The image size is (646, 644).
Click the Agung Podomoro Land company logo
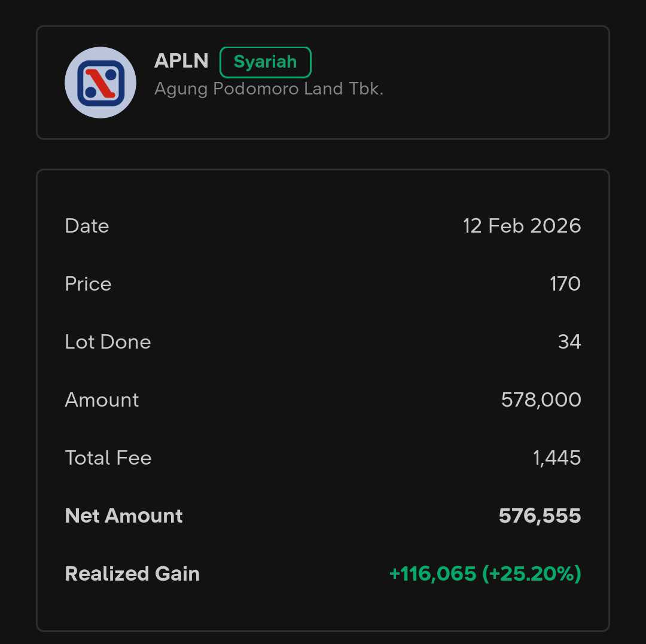click(100, 83)
